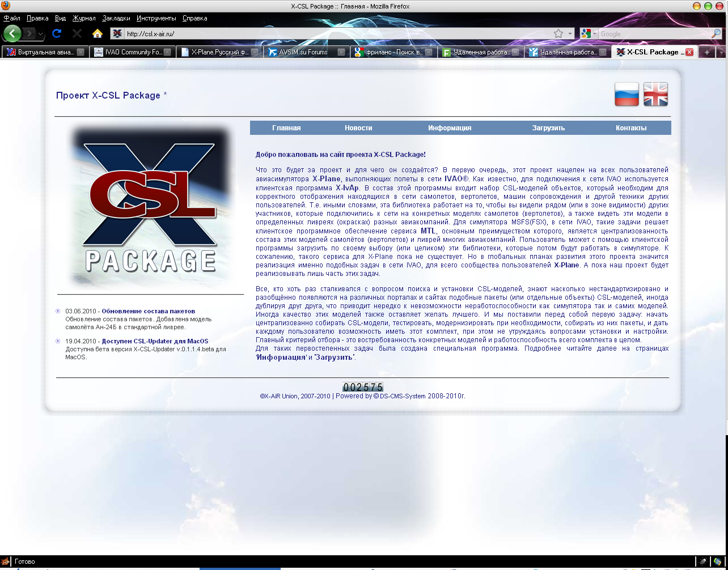
Task: Follow the X-Plane link in first paragraph
Action: pos(327,178)
